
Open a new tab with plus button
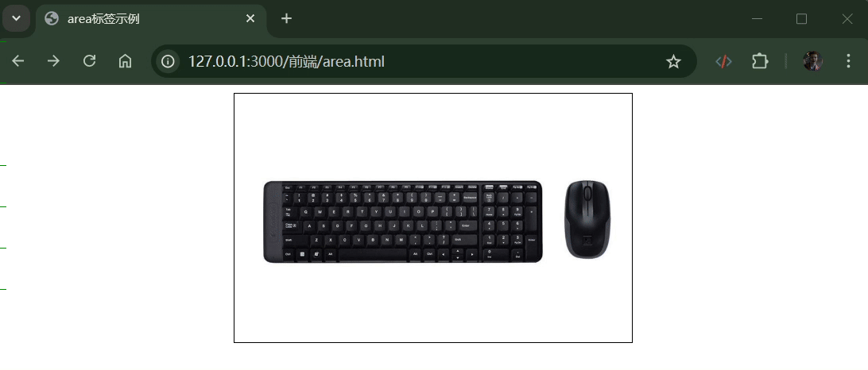tap(286, 18)
